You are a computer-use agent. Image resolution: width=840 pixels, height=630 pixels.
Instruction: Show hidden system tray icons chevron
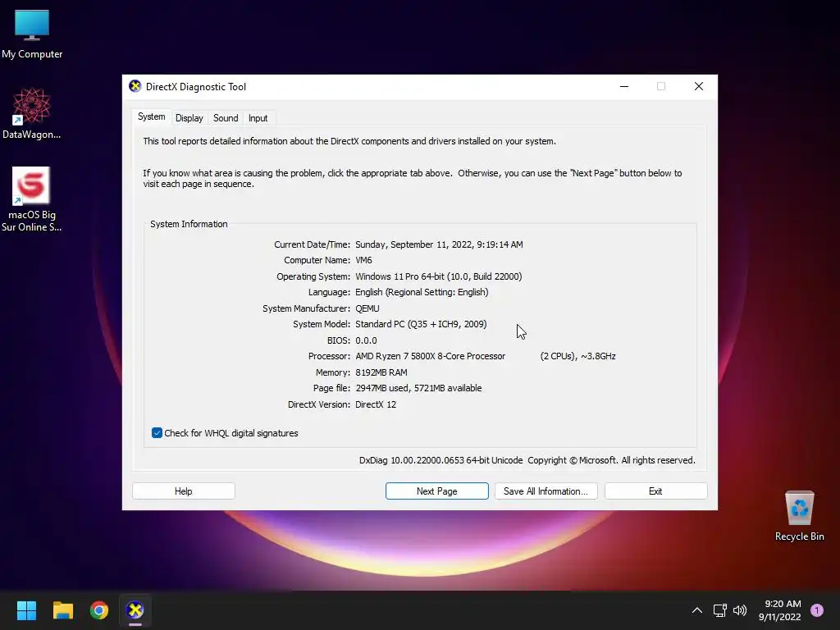697,610
